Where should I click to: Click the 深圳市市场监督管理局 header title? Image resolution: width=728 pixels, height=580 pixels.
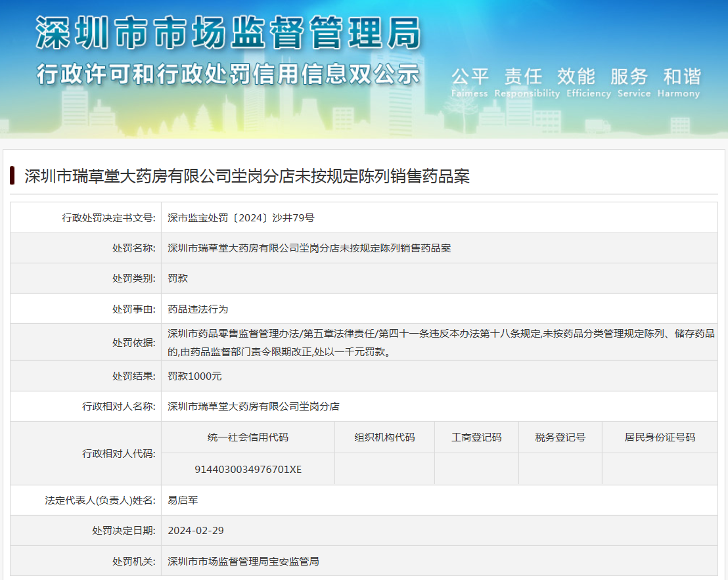(227, 31)
